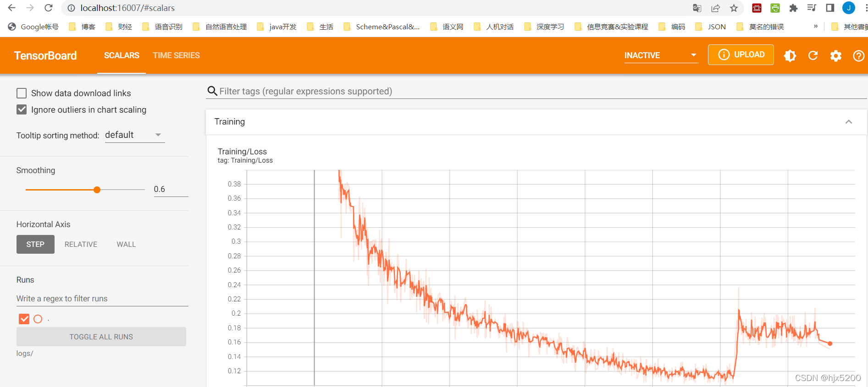
Task: Open the 莫名的错误 bookmark folder
Action: (760, 27)
